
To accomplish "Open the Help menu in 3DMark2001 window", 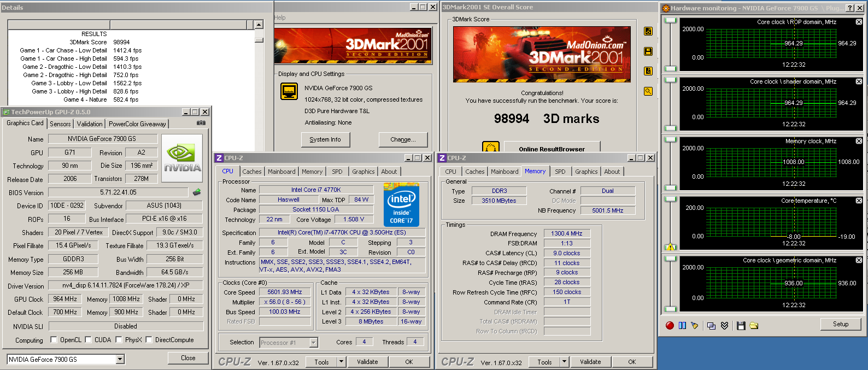I will point(280,17).
